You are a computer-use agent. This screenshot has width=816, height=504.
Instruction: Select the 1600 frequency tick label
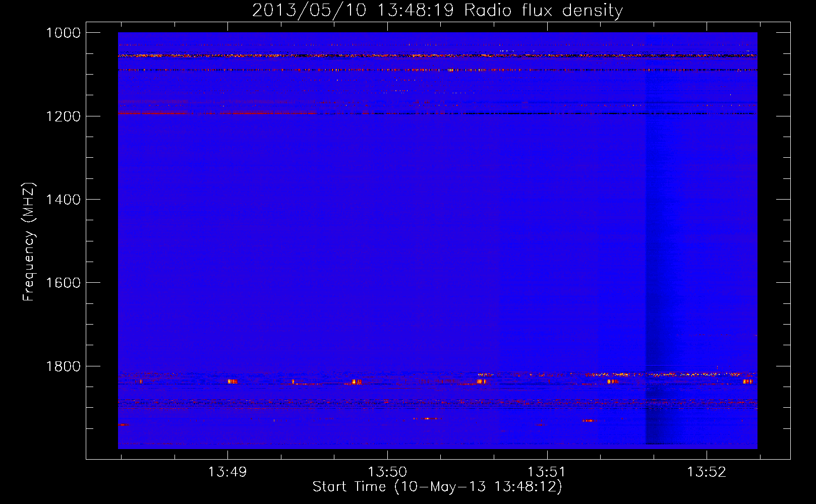(63, 283)
